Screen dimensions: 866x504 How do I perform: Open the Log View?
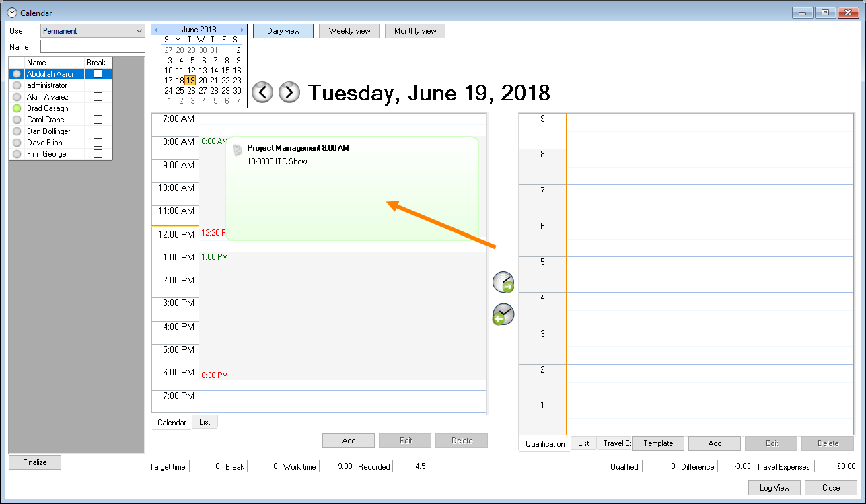pyautogui.click(x=774, y=488)
